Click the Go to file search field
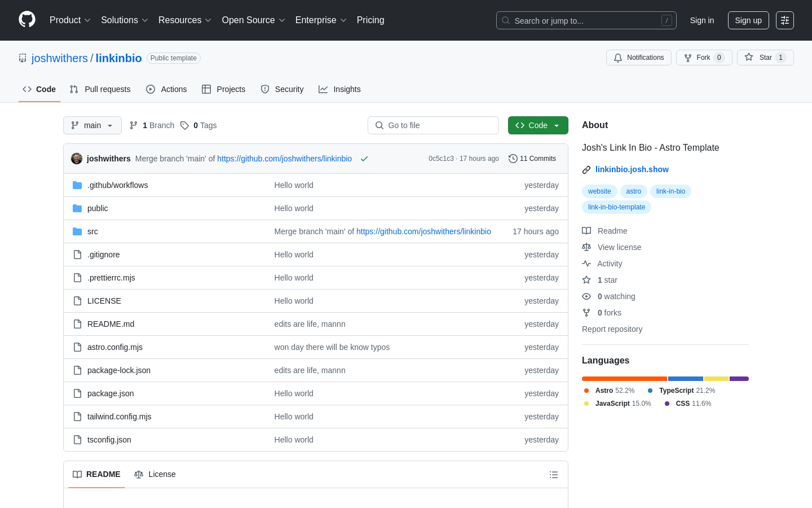The height and width of the screenshot is (508, 812). (433, 125)
